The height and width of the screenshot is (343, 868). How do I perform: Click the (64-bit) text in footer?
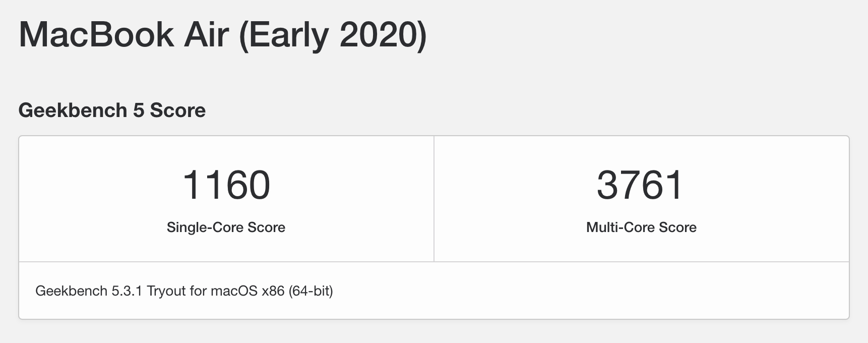click(x=311, y=291)
